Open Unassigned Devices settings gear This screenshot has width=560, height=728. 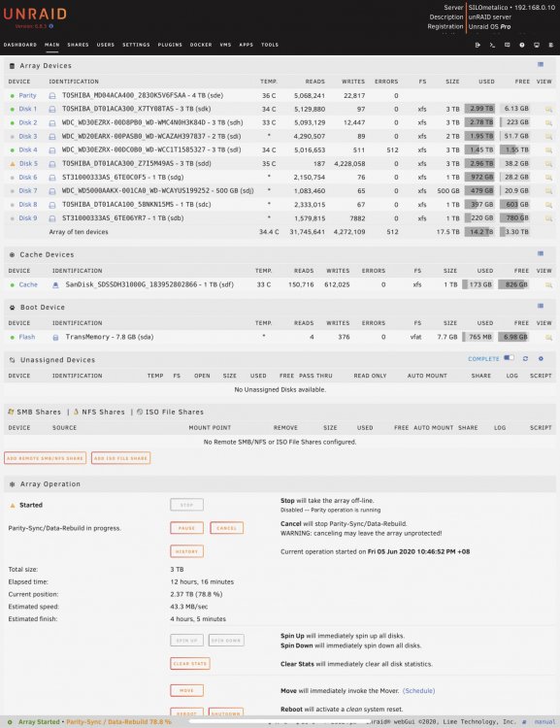point(541,358)
